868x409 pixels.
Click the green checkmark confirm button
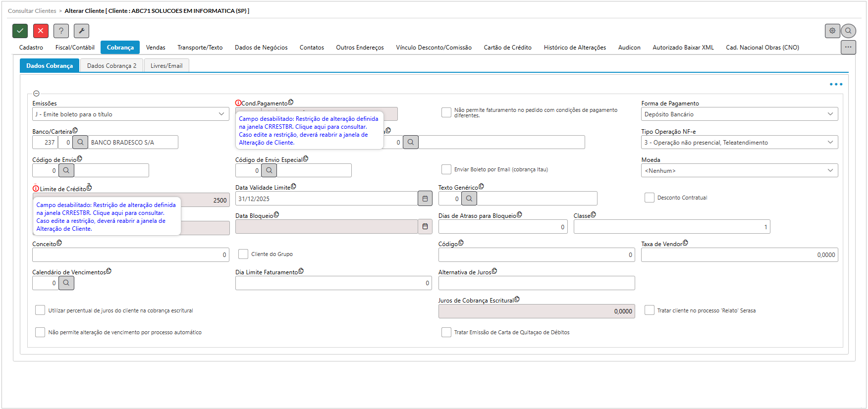(20, 31)
